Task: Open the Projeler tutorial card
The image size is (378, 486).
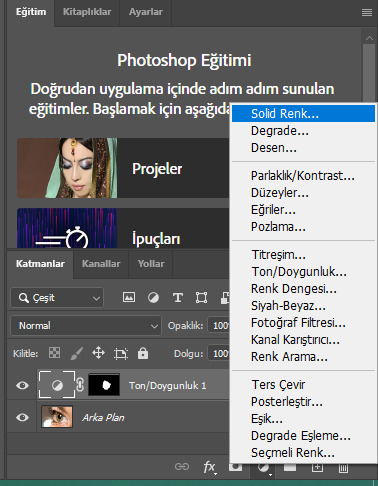Action: point(123,168)
